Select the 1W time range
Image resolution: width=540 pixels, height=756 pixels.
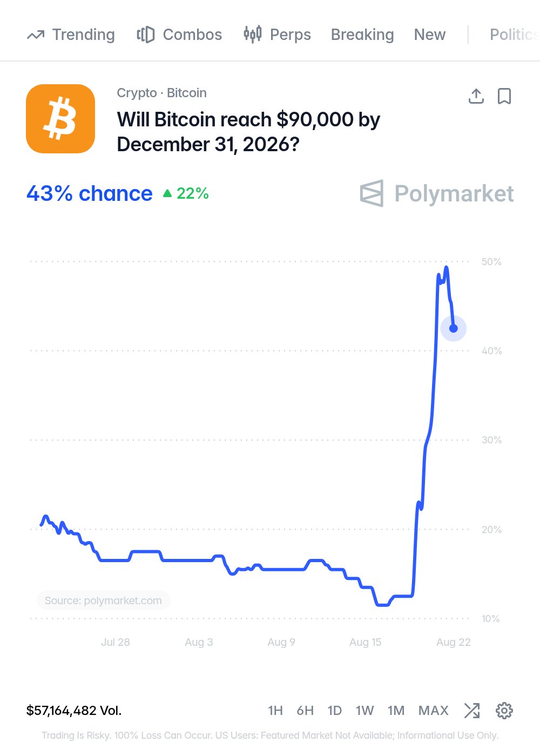pyautogui.click(x=364, y=711)
